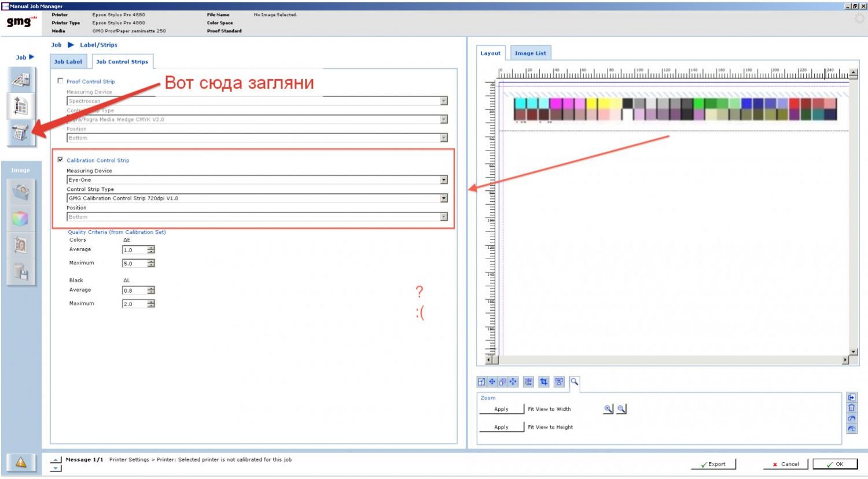
Task: Click the layout preview horizontal scrollbar
Action: click(x=667, y=360)
